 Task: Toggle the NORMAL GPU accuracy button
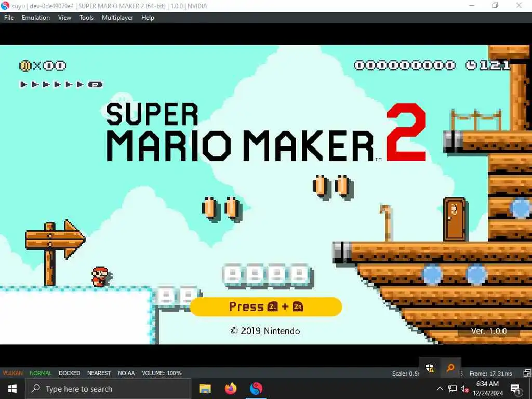pos(41,373)
